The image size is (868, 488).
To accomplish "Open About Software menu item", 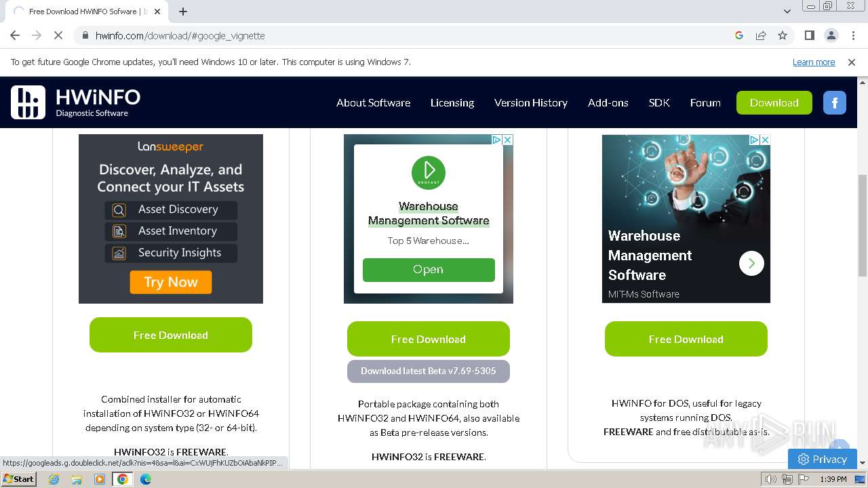I will 373,103.
